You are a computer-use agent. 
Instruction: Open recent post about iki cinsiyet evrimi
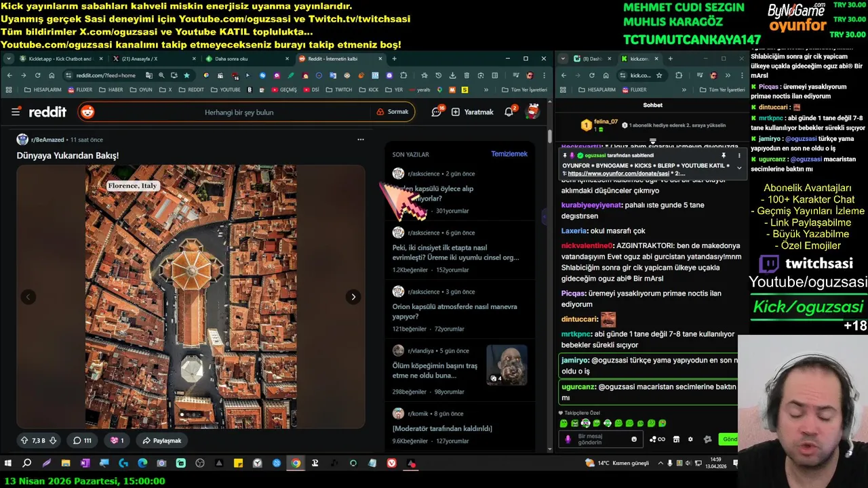456,252
